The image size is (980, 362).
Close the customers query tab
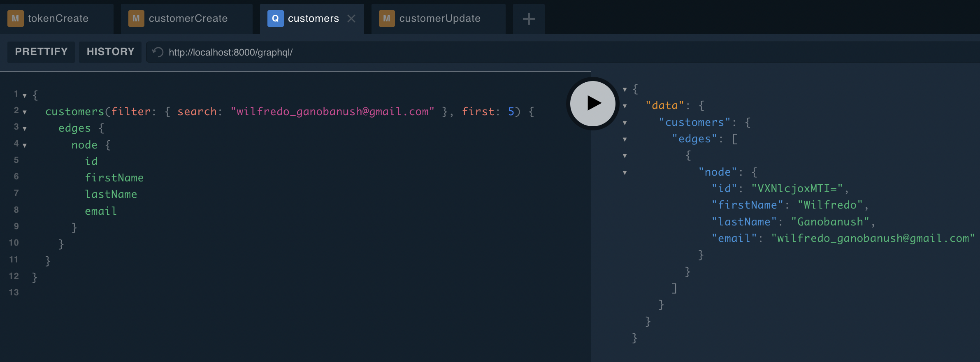[x=351, y=19]
